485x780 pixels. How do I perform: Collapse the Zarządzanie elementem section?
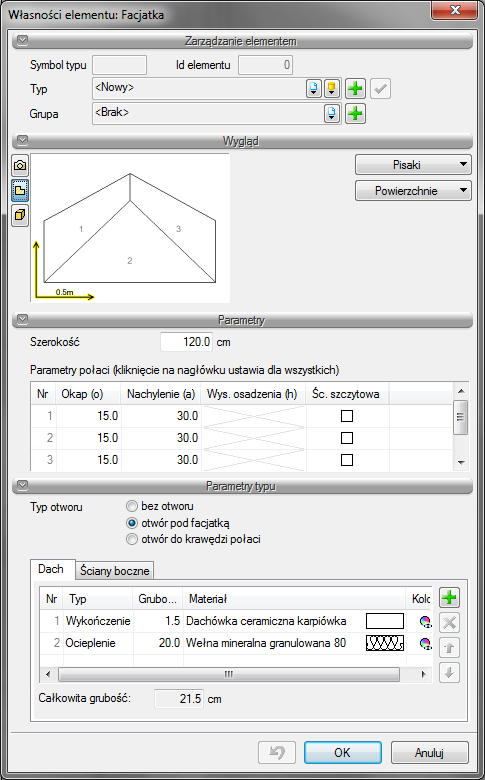[x=22, y=41]
